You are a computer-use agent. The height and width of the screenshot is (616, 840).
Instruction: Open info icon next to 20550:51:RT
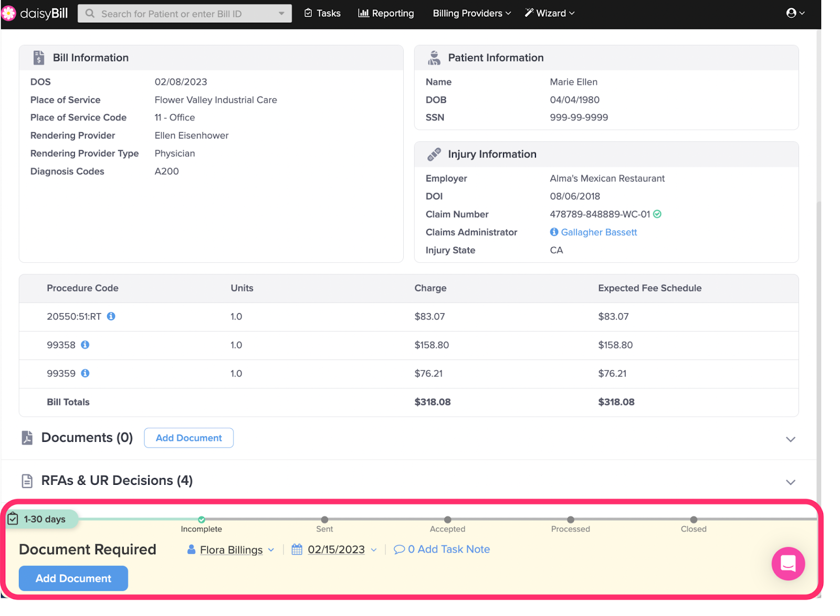111,316
